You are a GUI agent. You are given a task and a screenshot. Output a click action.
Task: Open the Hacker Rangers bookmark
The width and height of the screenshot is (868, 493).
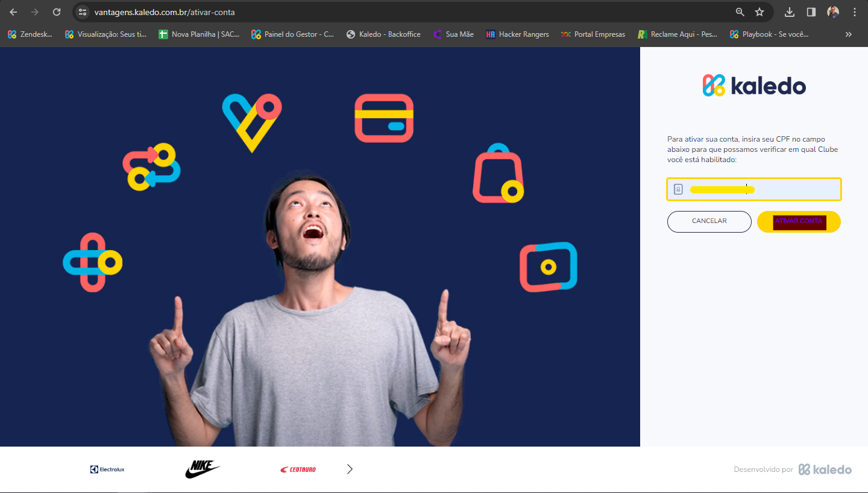point(517,34)
